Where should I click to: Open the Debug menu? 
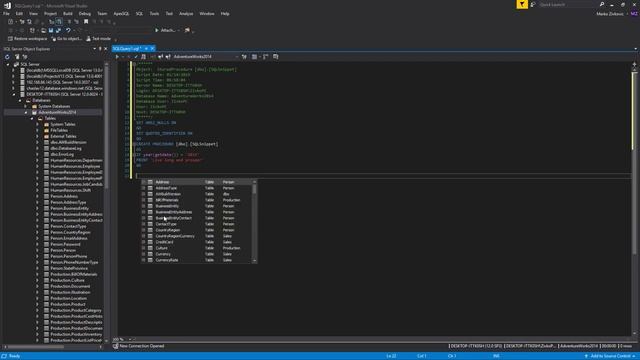point(84,14)
